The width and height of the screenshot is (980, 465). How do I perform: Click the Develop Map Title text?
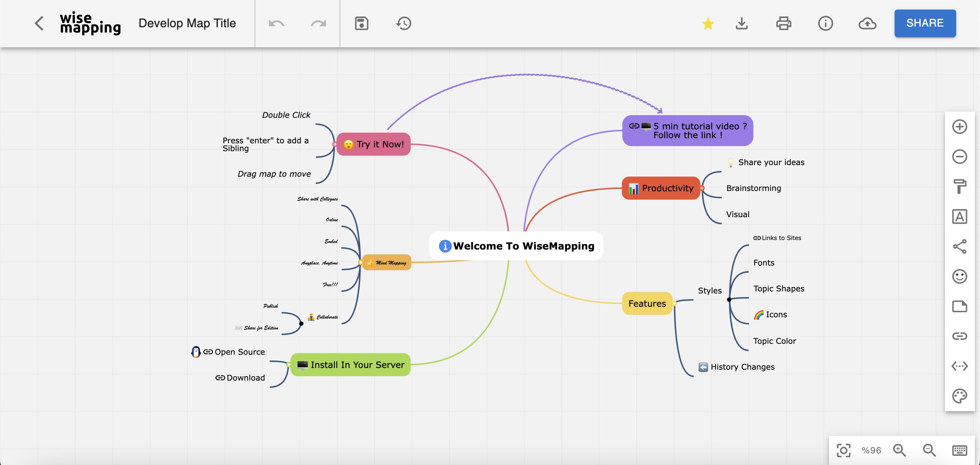click(187, 23)
